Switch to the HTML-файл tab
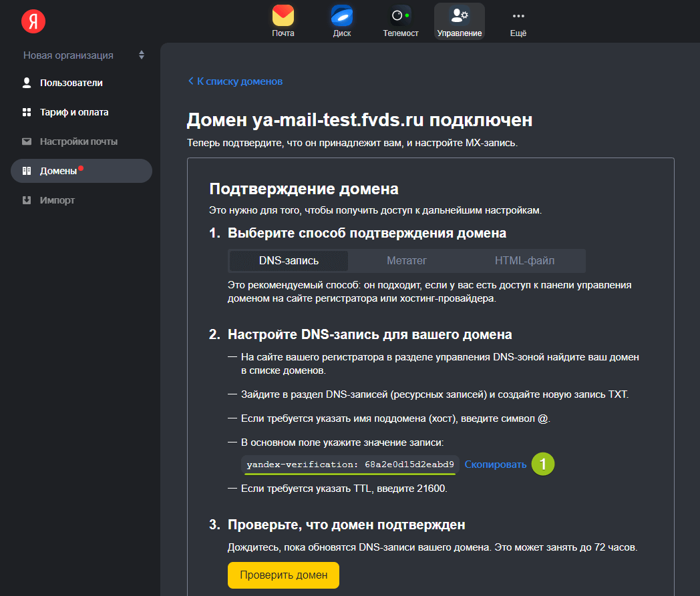The height and width of the screenshot is (596, 700). [524, 260]
